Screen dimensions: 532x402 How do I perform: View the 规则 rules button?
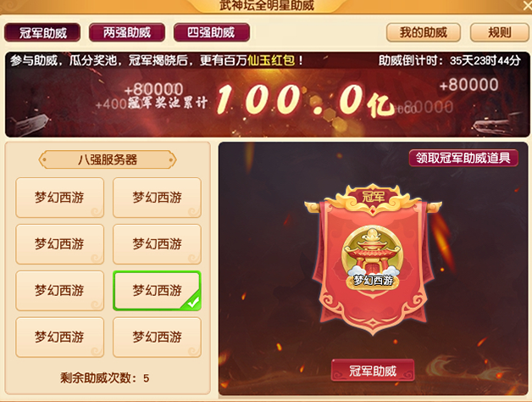pyautogui.click(x=500, y=32)
